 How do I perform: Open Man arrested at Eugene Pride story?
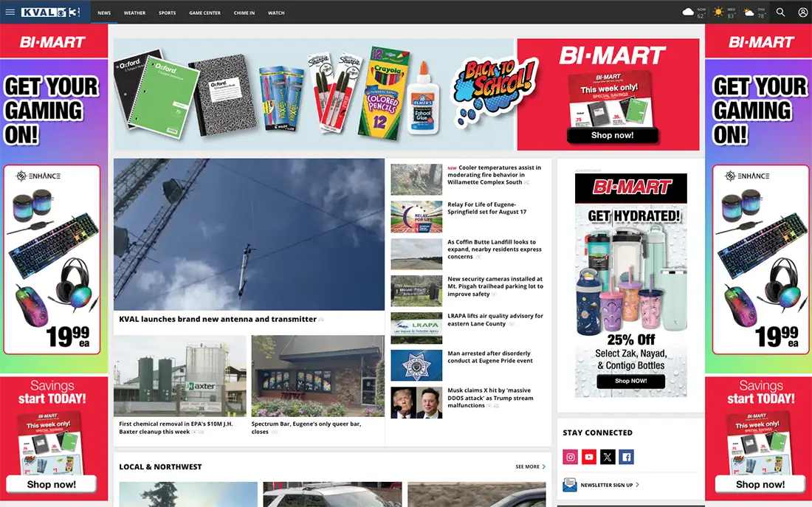[x=490, y=356]
